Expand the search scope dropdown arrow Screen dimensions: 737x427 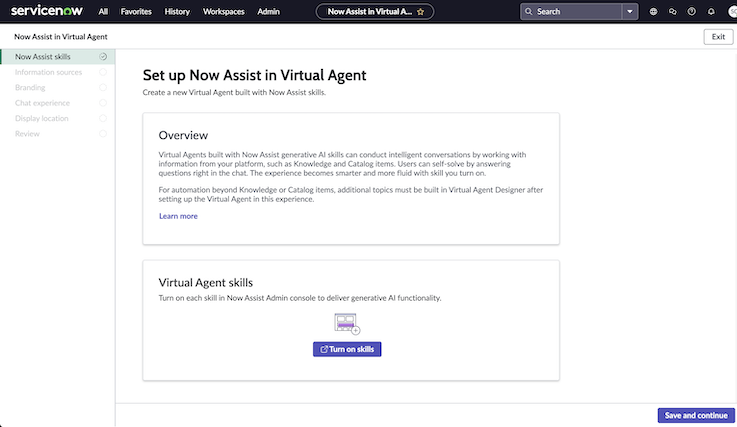coord(630,11)
